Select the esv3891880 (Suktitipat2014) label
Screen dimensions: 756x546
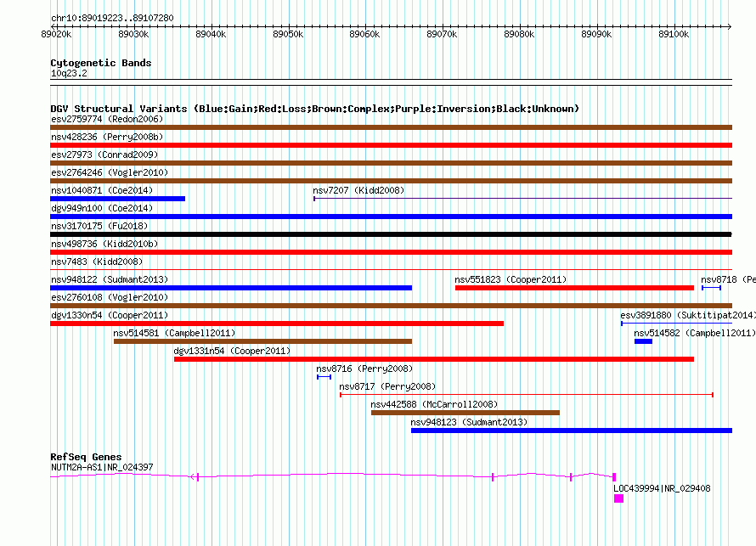pos(687,315)
